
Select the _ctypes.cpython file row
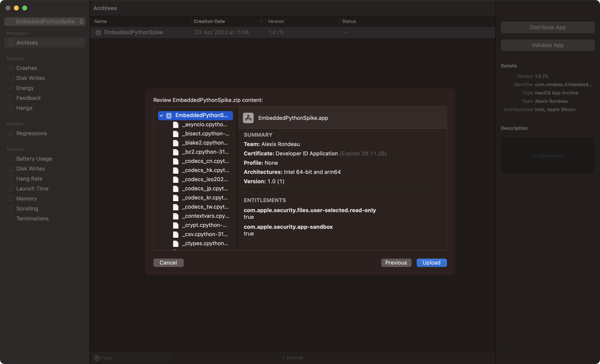[195, 243]
